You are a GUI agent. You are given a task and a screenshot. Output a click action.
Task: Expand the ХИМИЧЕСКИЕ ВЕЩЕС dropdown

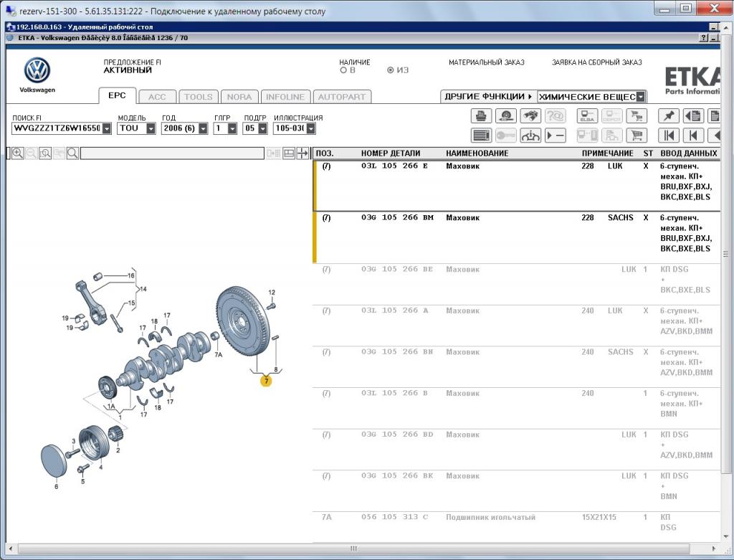coord(640,97)
